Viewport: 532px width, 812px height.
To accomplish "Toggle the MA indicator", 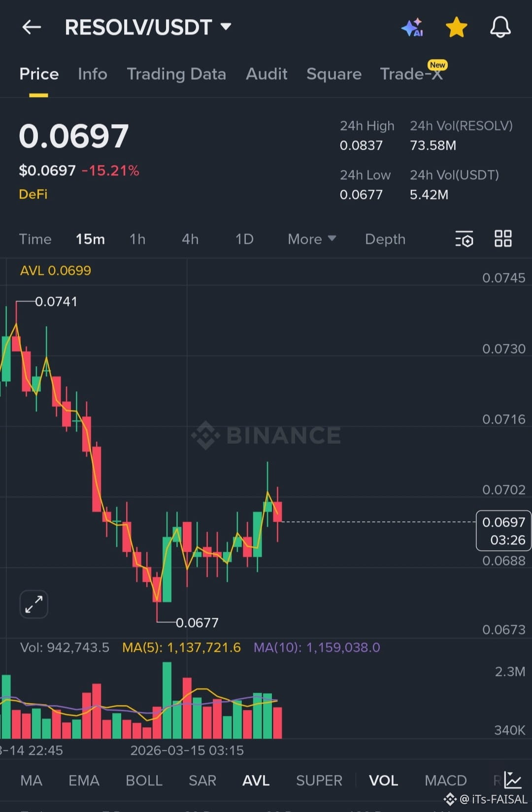I will coord(31,780).
